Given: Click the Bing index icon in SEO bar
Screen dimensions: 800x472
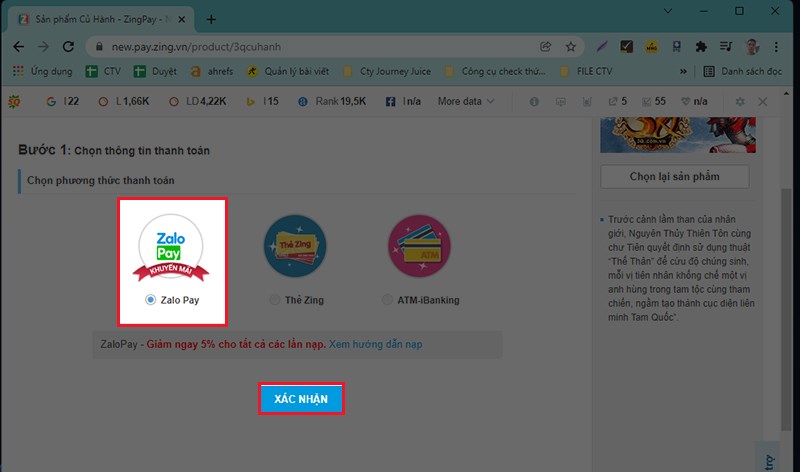Looking at the screenshot, I should tap(251, 102).
